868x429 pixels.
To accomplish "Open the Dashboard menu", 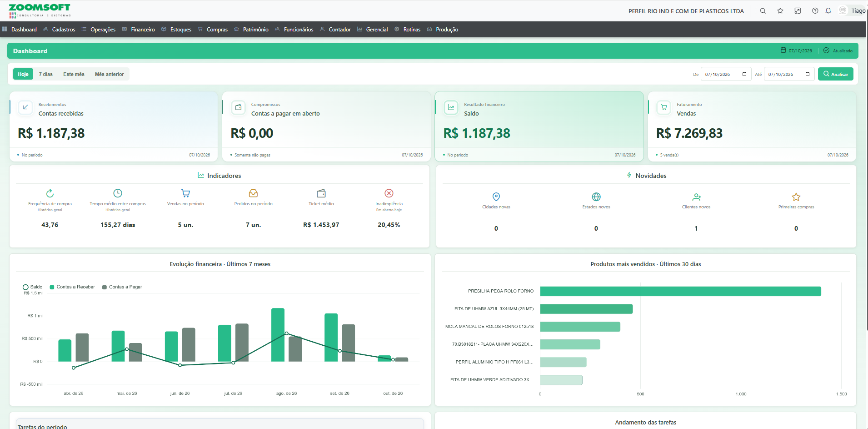I will (x=20, y=30).
